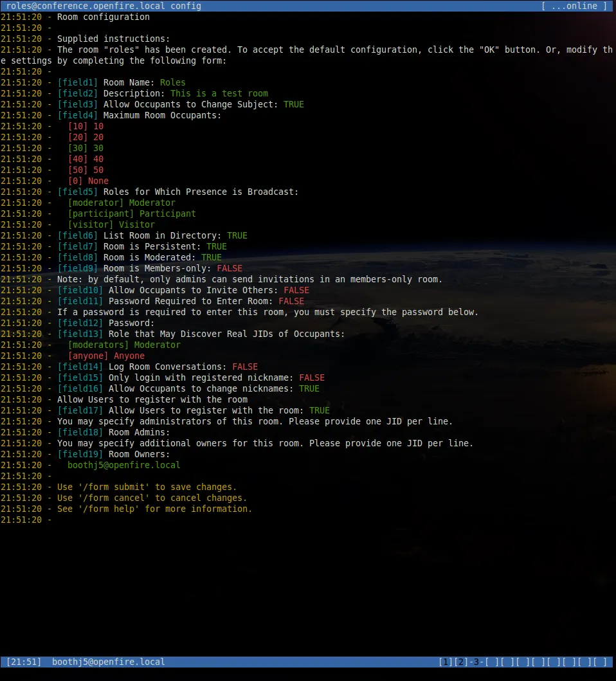Viewport: 616px width, 681px height.
Task: Click the '/form submit' save hint line
Action: point(147,487)
